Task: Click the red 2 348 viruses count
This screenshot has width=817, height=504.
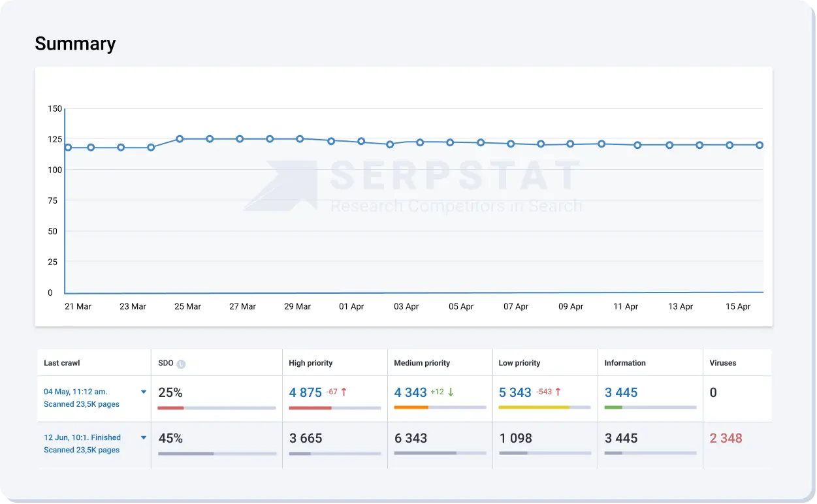Action: [726, 438]
